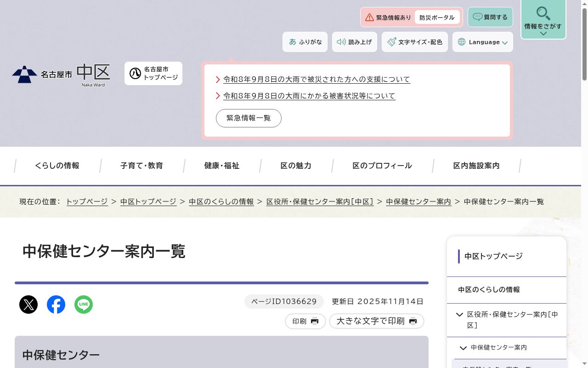
Task: Print page with 印刷 button
Action: click(x=305, y=321)
